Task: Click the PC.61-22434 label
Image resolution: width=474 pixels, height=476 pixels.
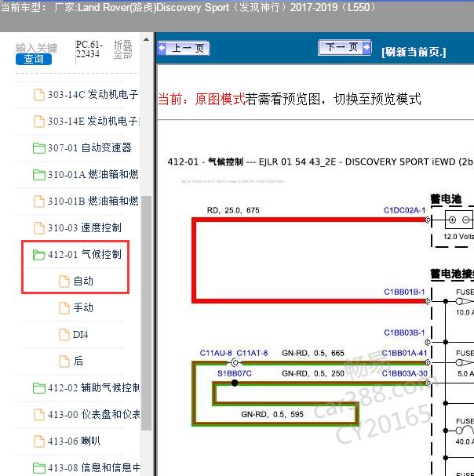Action: [89, 49]
